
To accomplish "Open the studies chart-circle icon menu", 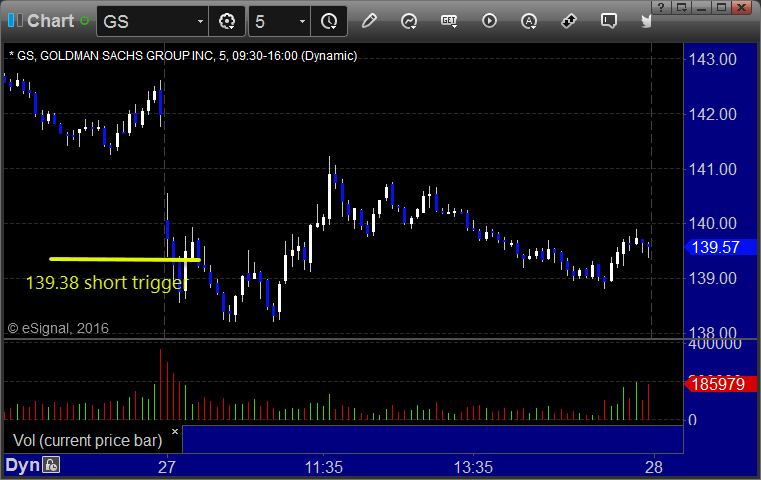I will coord(409,21).
